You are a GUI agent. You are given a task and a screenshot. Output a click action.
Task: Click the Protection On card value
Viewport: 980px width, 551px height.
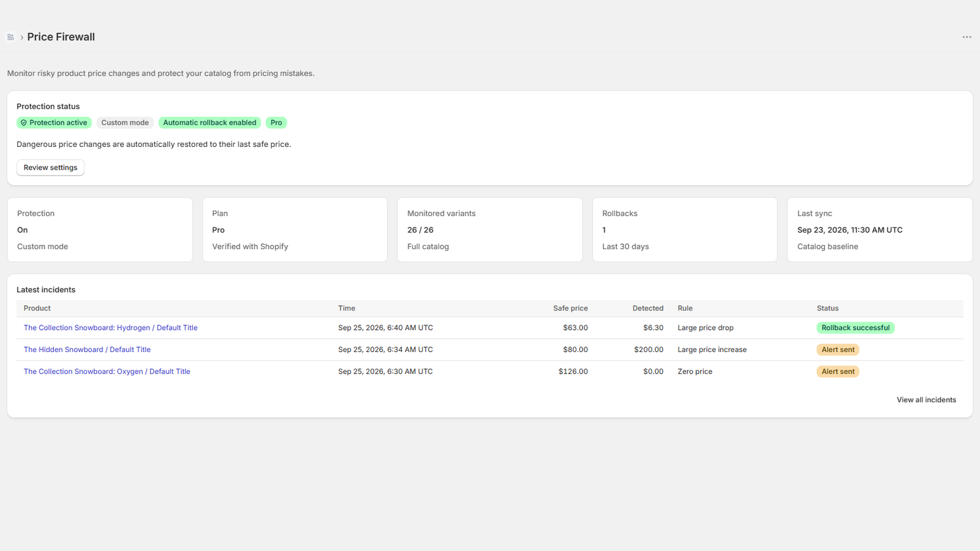(x=23, y=230)
